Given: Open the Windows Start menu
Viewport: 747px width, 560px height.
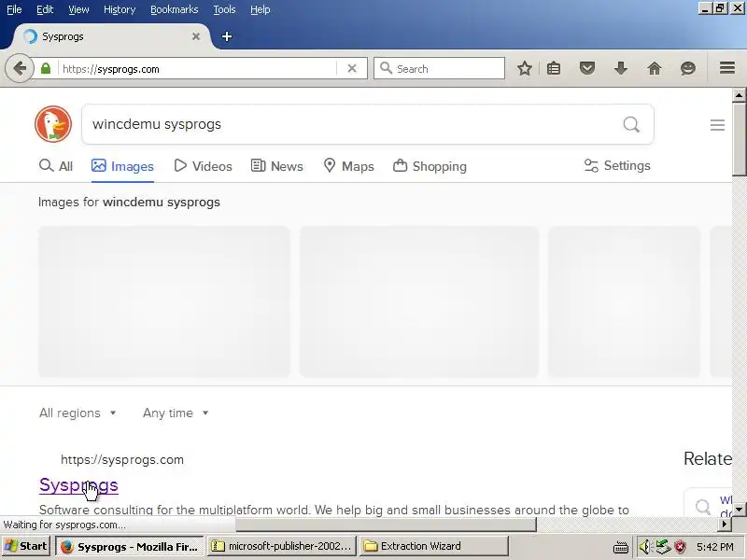Looking at the screenshot, I should tap(26, 546).
